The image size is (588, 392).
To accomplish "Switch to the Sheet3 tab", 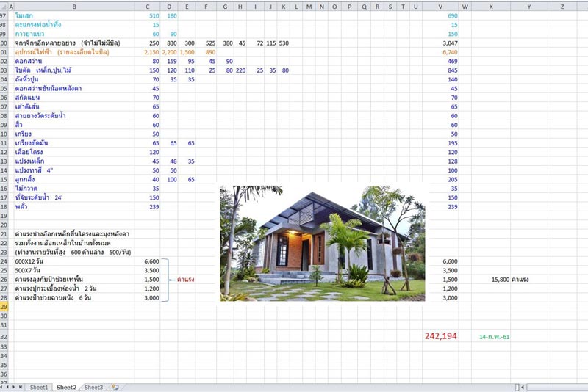I will pos(93,387).
